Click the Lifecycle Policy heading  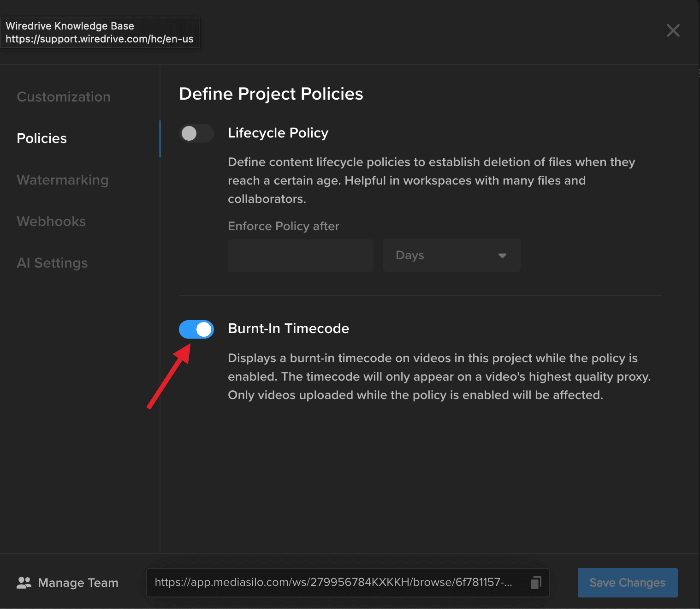tap(278, 133)
